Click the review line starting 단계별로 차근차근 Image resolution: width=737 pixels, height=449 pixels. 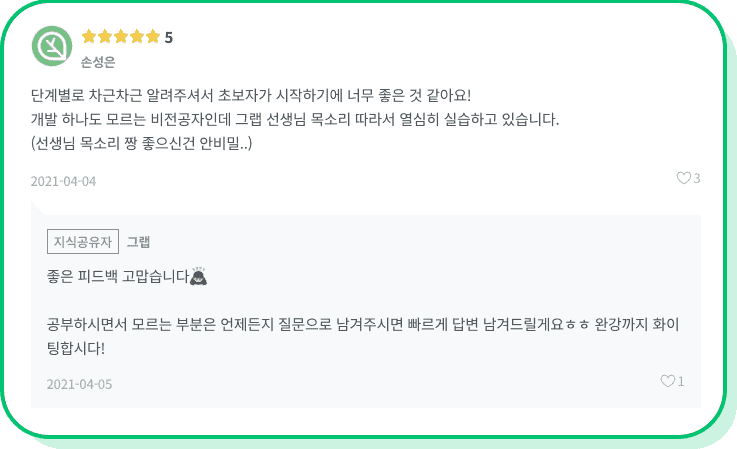coord(251,95)
